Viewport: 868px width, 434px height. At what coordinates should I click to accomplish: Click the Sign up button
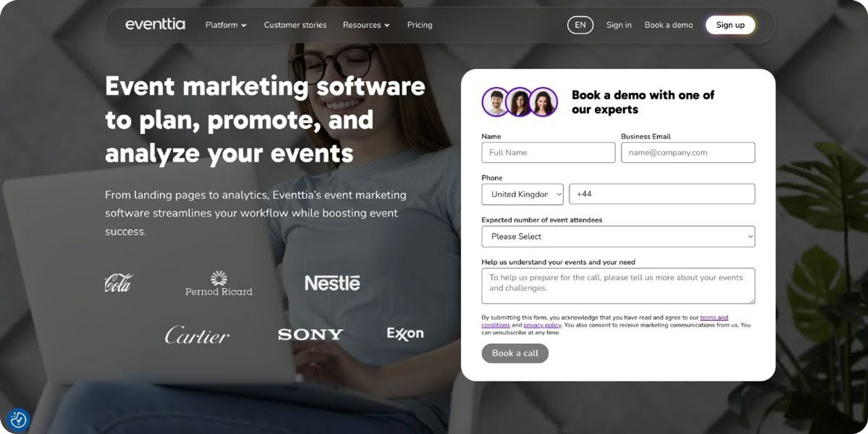point(730,25)
